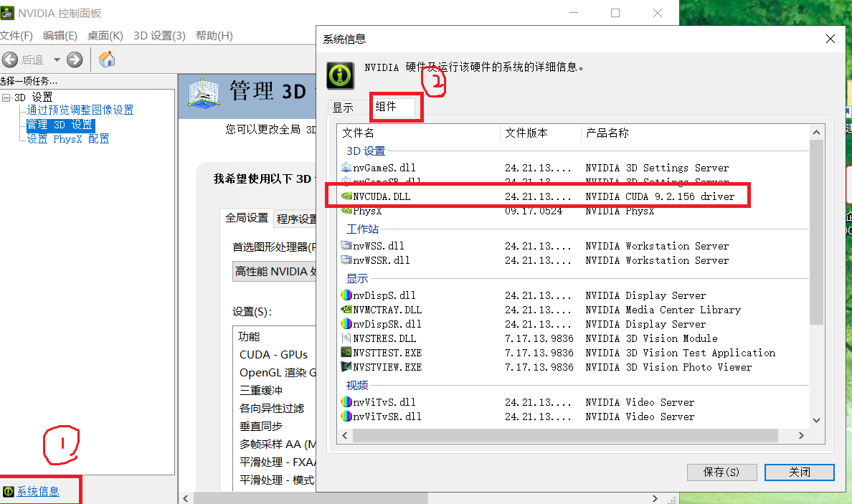This screenshot has width=852, height=504.
Task: Click the list scroll-up arrow
Action: [x=816, y=133]
